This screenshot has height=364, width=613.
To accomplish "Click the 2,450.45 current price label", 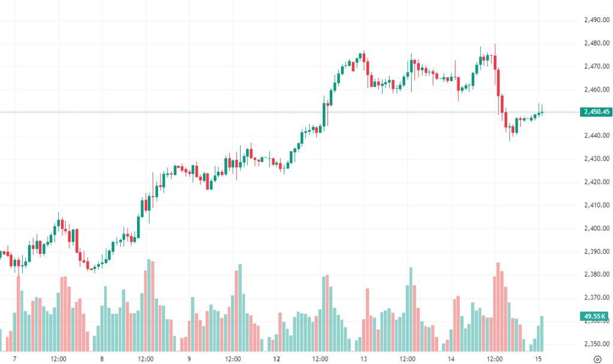I will 596,112.
